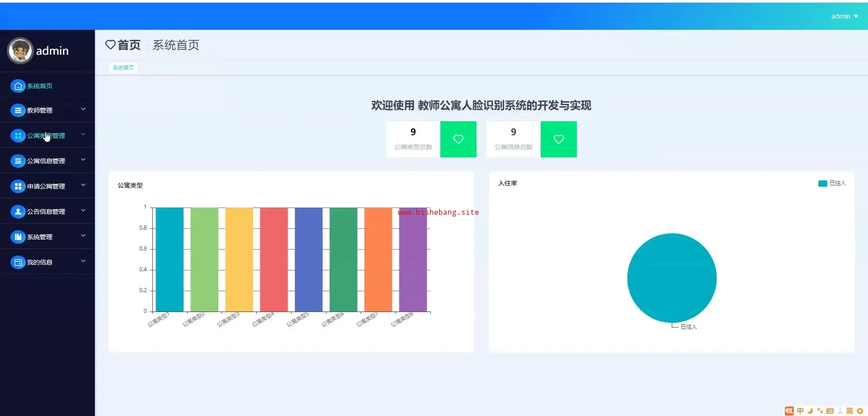Screen dimensions: 868x416
Task: Toggle the 已住人 legend in pie chart
Action: coord(831,183)
